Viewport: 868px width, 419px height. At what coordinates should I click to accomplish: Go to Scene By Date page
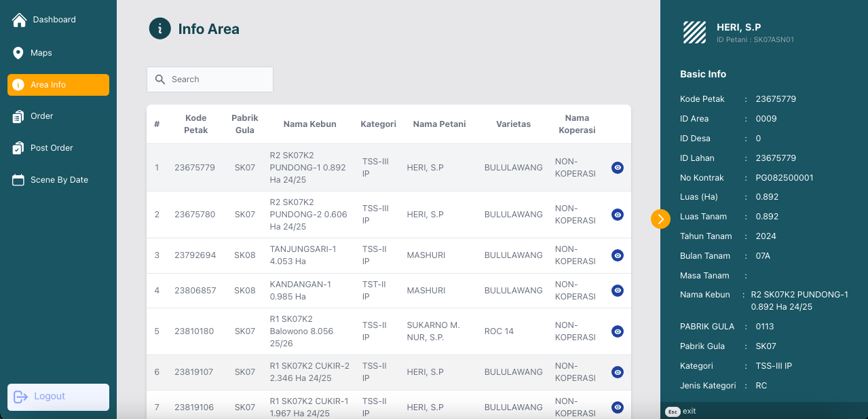click(x=59, y=180)
